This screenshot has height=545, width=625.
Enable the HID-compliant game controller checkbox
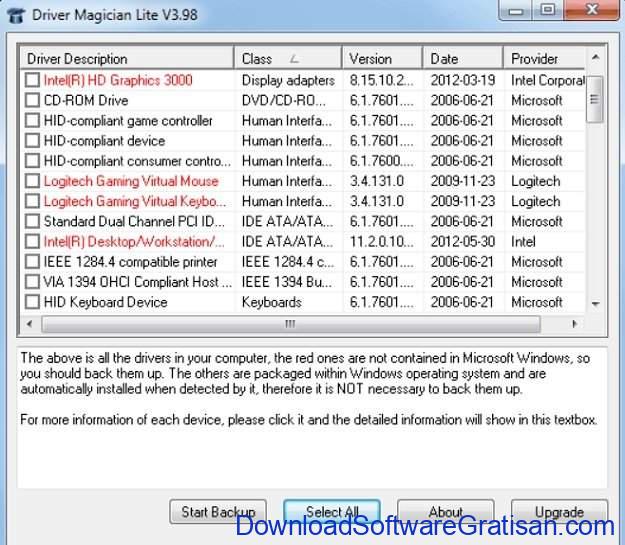tap(32, 120)
